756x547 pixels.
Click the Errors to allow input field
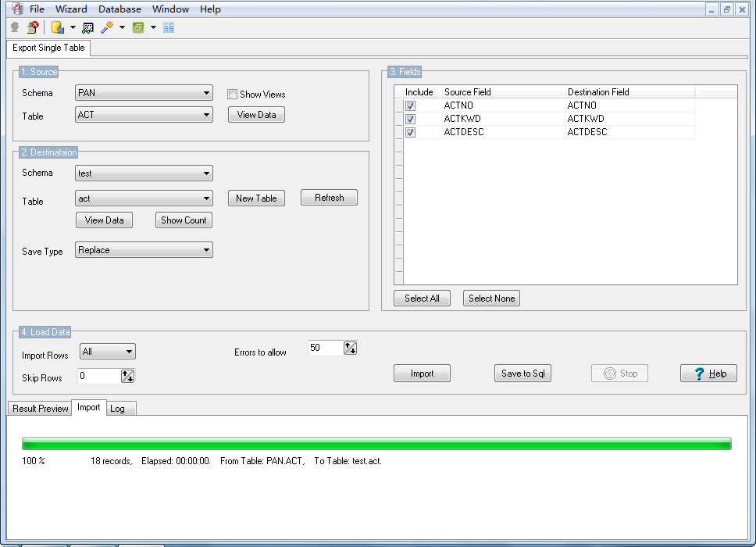(x=326, y=348)
